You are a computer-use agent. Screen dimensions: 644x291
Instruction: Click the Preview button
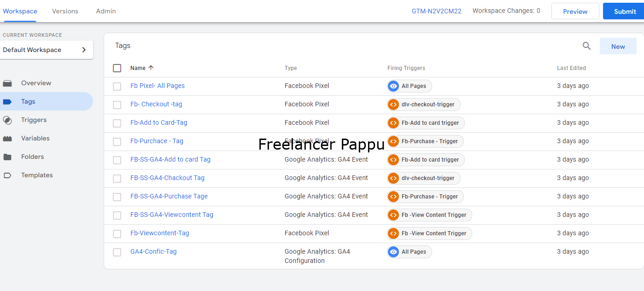[x=575, y=12]
